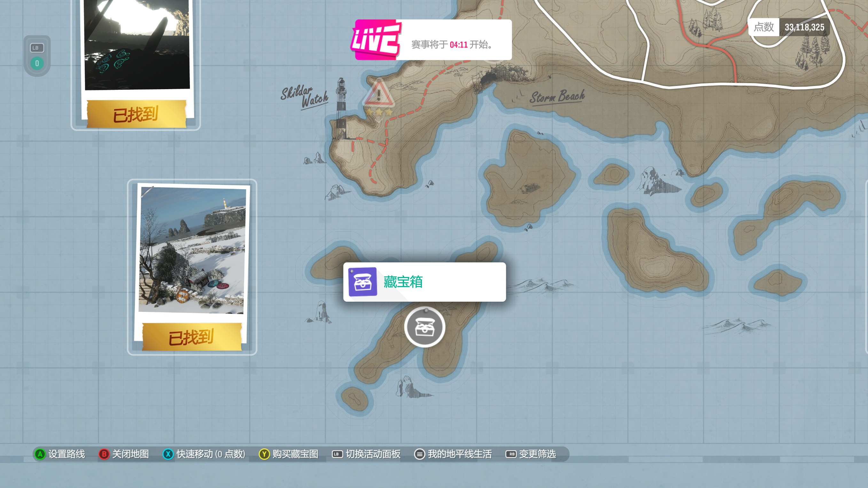Screen dimensions: 868x488
Task: Click the pink LIVE event badge
Action: (376, 40)
